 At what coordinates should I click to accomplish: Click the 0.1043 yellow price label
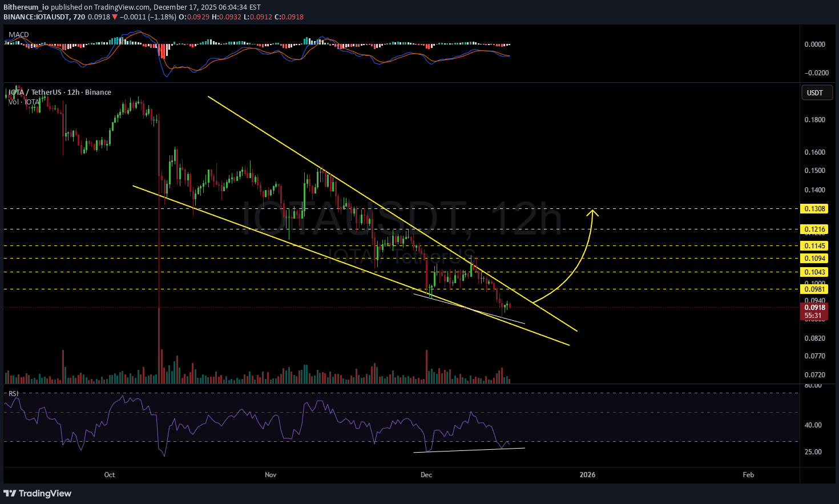814,272
